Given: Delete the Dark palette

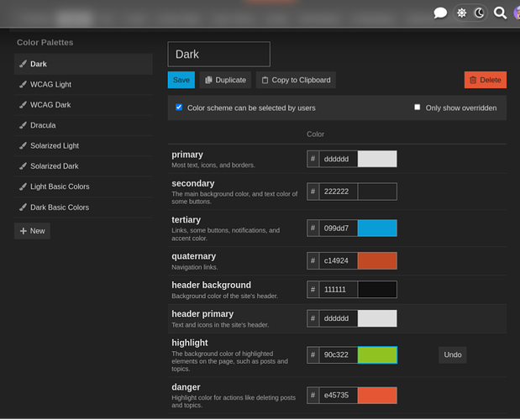Looking at the screenshot, I should click(486, 80).
